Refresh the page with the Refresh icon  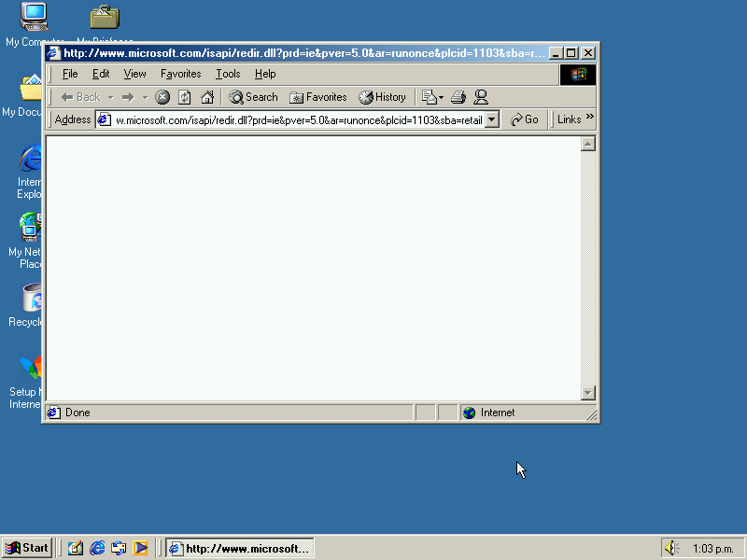point(185,98)
